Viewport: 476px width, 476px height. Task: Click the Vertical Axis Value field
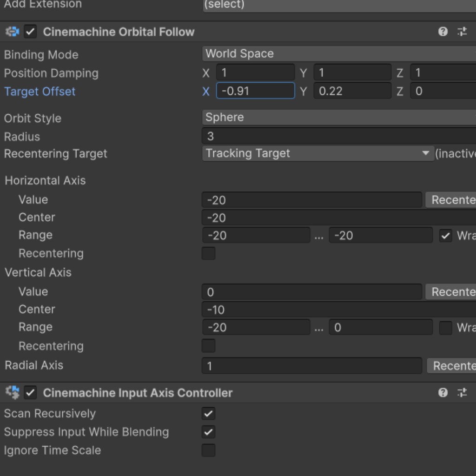coord(312,292)
